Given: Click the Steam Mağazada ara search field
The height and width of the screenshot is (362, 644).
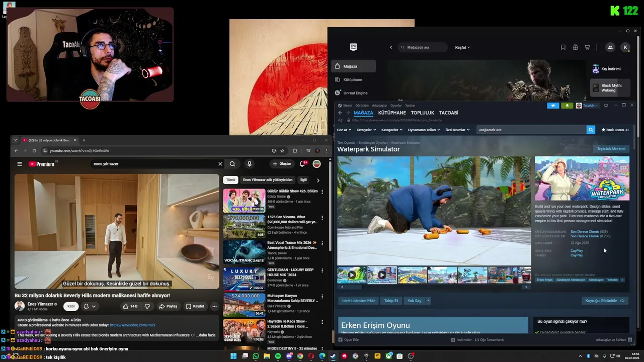Looking at the screenshot, I should (x=531, y=130).
